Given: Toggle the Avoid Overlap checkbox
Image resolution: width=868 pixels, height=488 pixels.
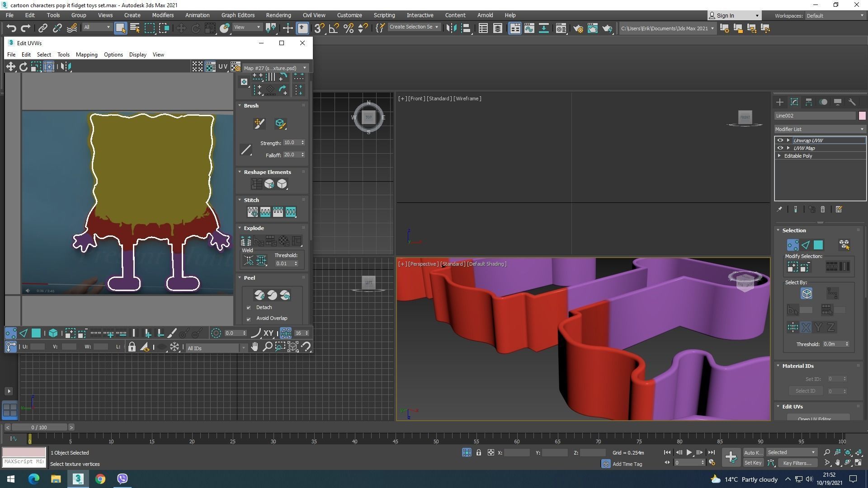Looking at the screenshot, I should point(249,319).
